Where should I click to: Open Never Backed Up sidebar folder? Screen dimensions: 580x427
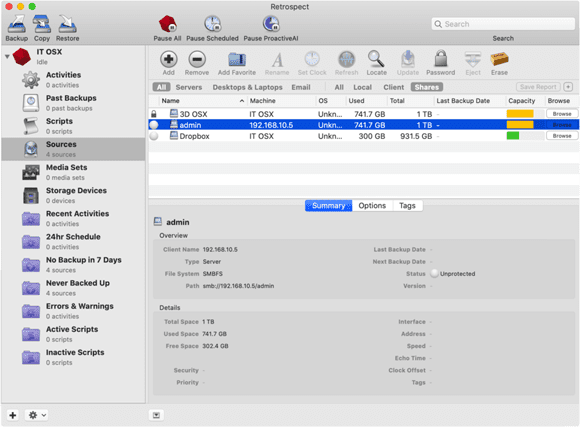tap(73, 288)
